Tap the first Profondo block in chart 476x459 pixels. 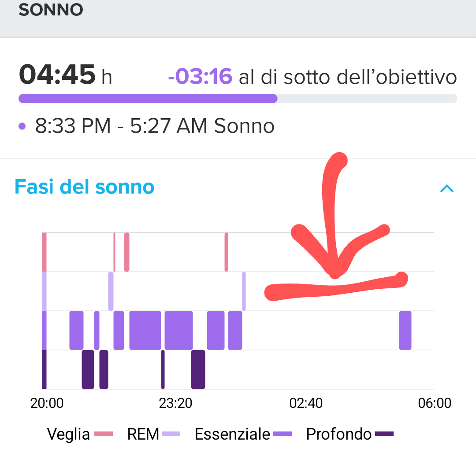88,369
